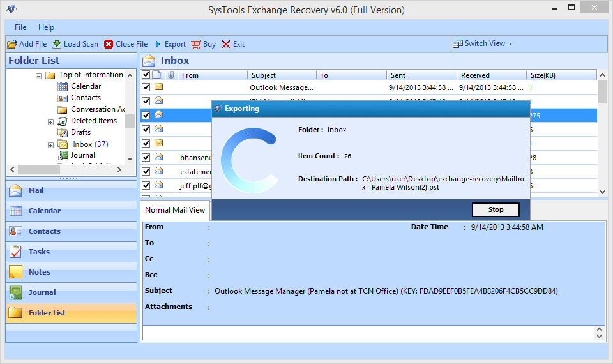
Task: Toggle checkbox of the fourth mail row
Action: tap(146, 130)
